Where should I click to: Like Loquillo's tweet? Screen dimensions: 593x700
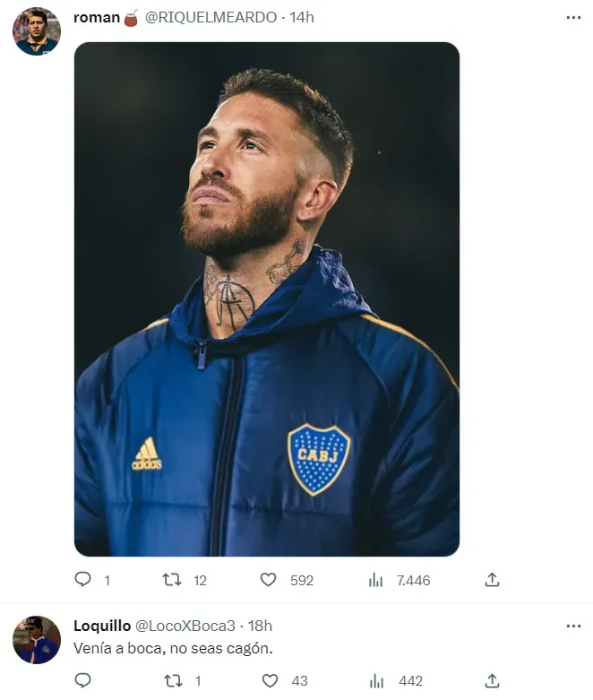click(268, 681)
